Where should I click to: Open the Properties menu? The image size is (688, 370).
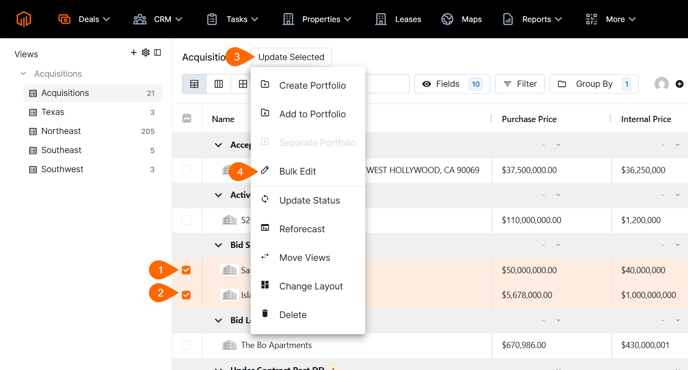pos(317,19)
